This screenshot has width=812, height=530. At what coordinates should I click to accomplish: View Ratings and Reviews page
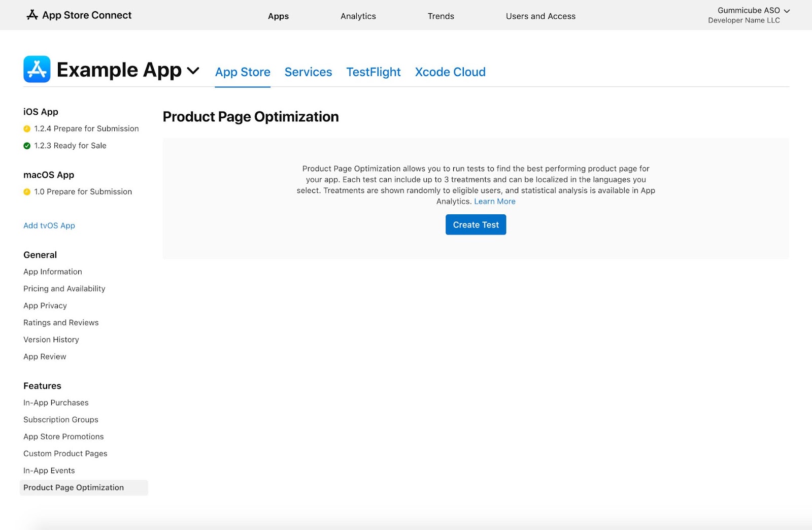61,322
